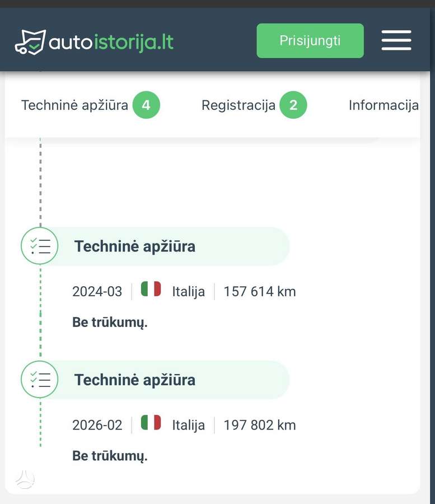Click the Italian flag next to 2026-02
Screen dimensions: 435x504
(151, 422)
